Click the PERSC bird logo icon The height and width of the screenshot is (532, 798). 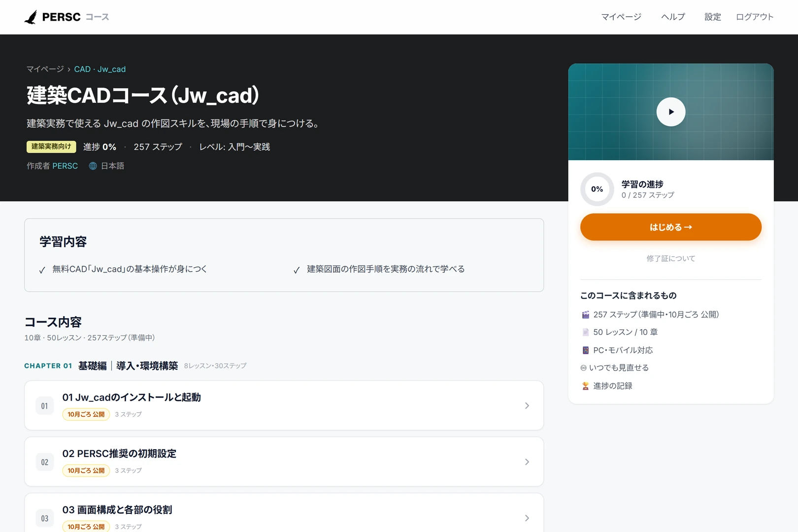(31, 17)
